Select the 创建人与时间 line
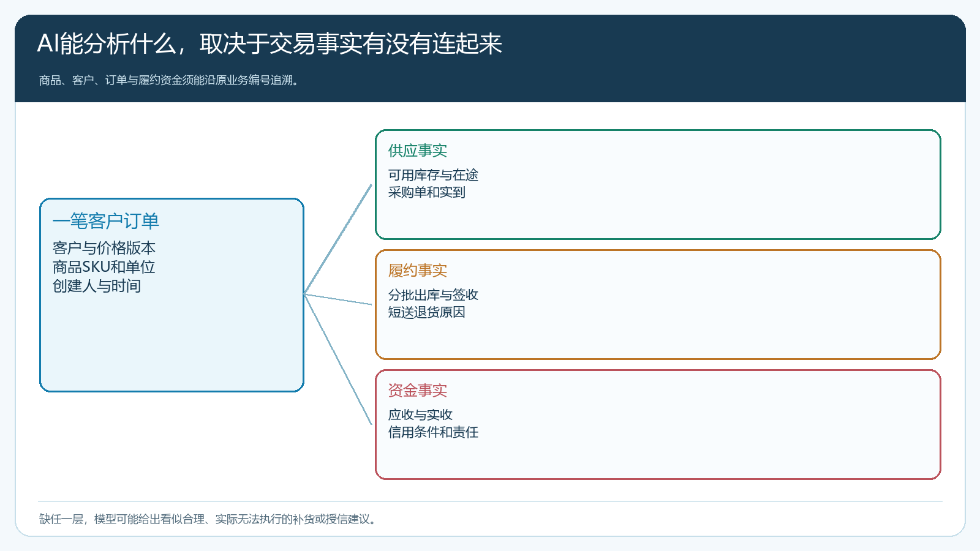 coord(97,286)
